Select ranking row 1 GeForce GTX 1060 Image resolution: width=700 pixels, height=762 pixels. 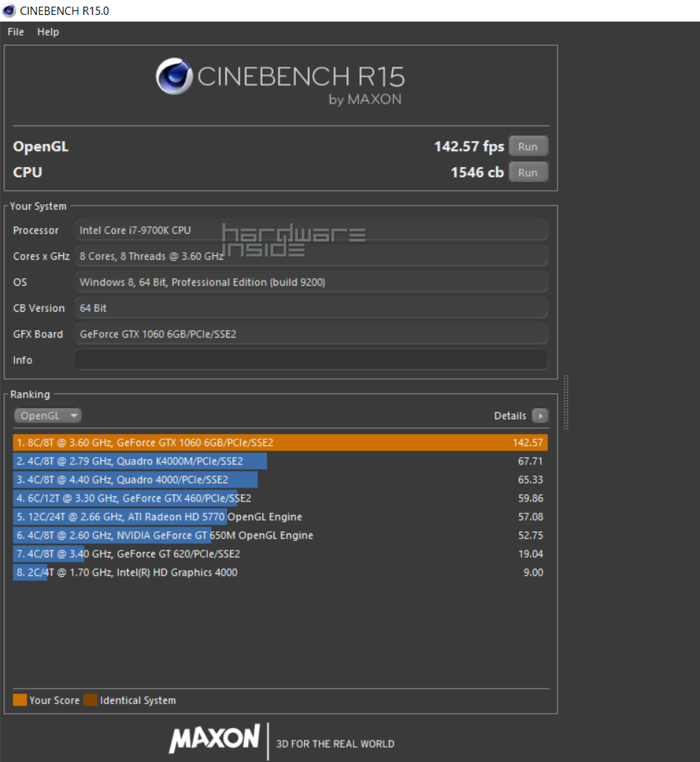click(280, 443)
